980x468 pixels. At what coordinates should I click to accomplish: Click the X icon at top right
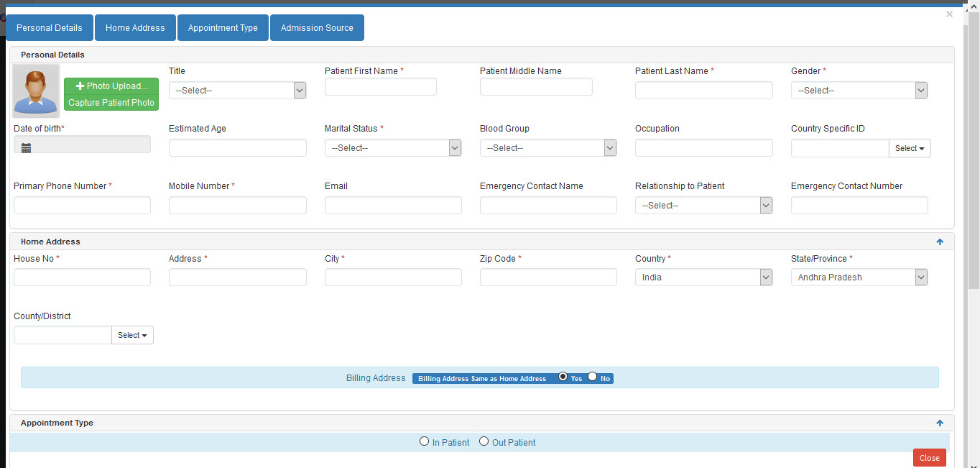(949, 14)
